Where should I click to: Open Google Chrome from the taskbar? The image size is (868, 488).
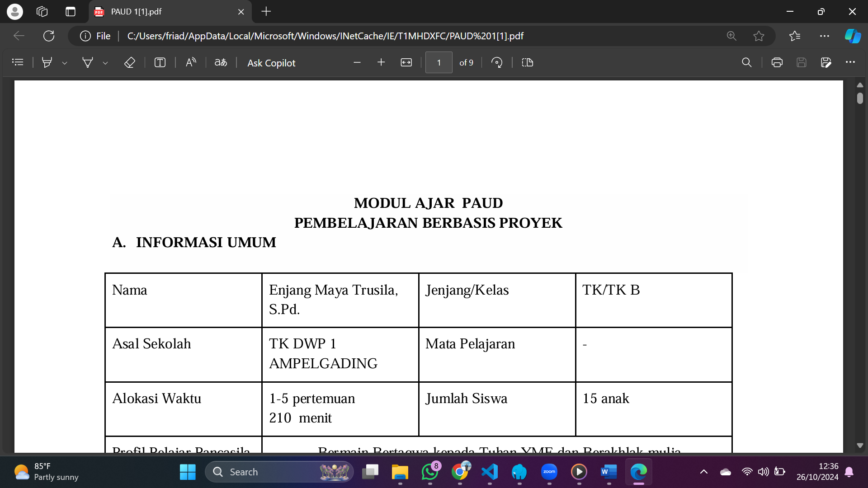click(460, 472)
